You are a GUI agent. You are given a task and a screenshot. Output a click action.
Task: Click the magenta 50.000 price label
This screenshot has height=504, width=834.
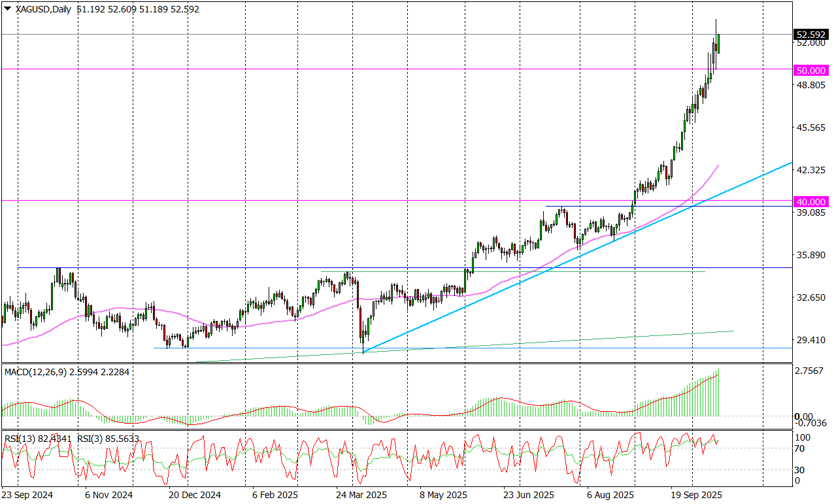(x=810, y=69)
